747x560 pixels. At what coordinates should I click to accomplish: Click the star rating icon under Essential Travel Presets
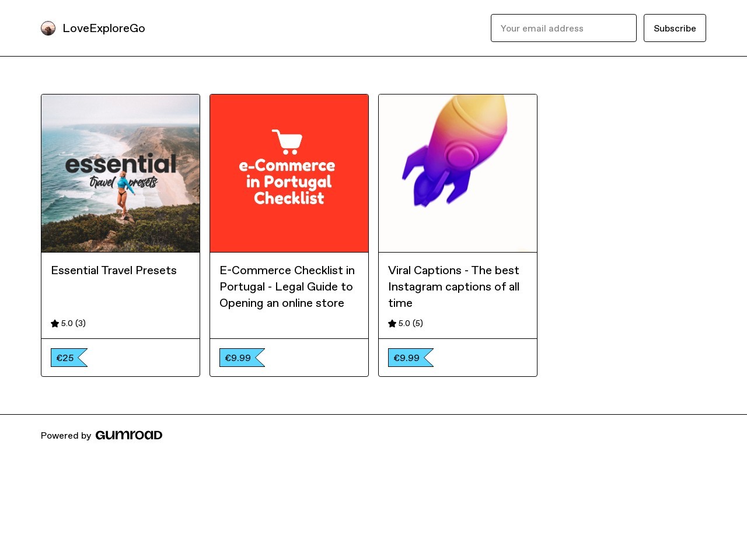(55, 323)
